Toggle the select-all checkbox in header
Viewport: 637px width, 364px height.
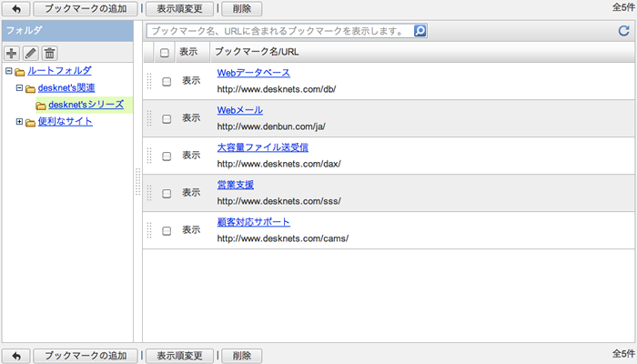pyautogui.click(x=165, y=53)
